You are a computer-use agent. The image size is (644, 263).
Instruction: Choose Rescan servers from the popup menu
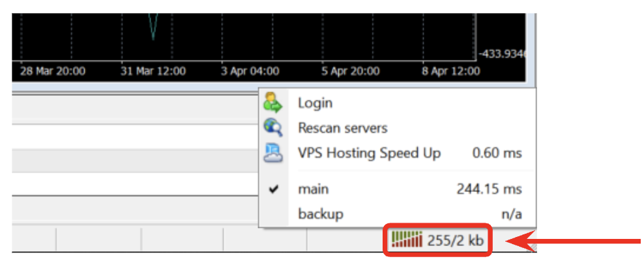[342, 128]
